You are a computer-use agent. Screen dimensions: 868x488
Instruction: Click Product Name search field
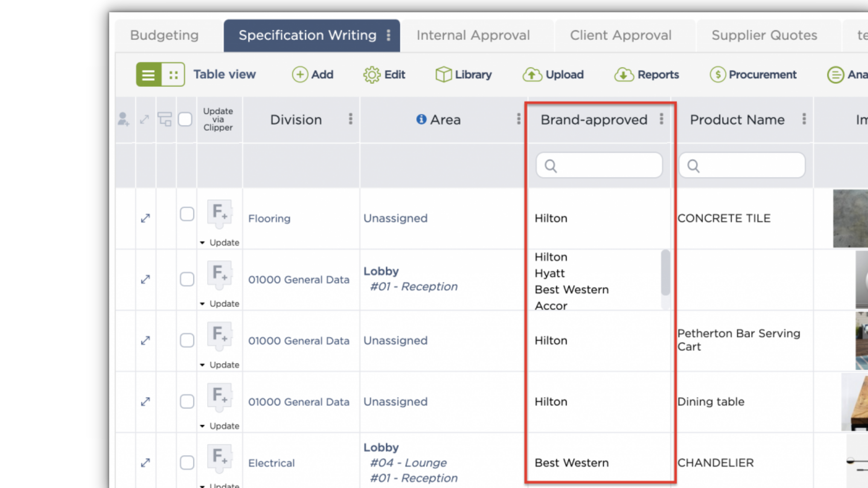742,165
